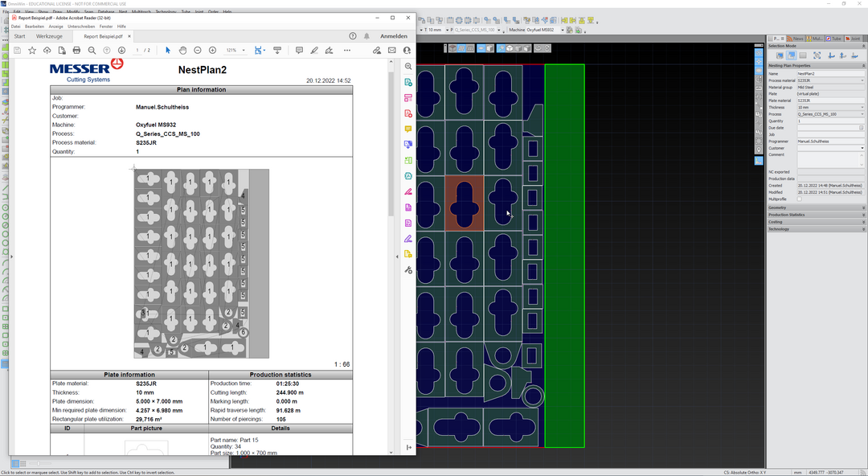Open the Process dropdown in properties
This screenshot has width=868, height=476.
coord(862,114)
